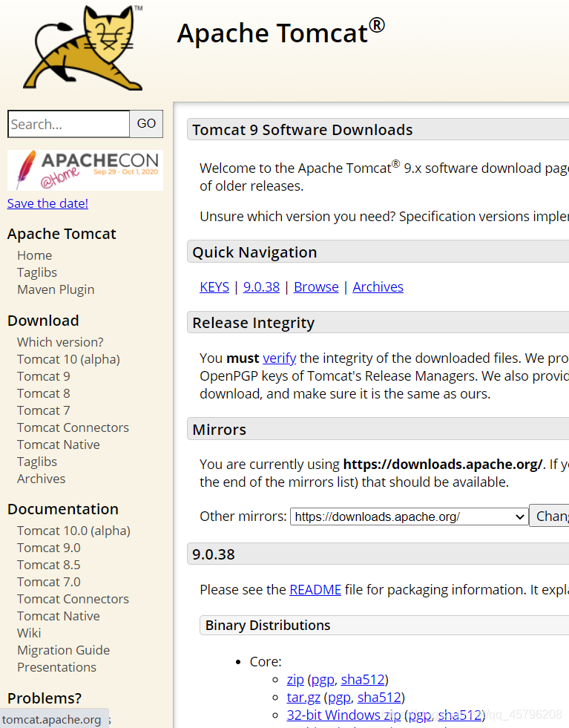Image resolution: width=569 pixels, height=728 pixels.
Task: Open the Migration Guide link
Action: pyautogui.click(x=64, y=651)
